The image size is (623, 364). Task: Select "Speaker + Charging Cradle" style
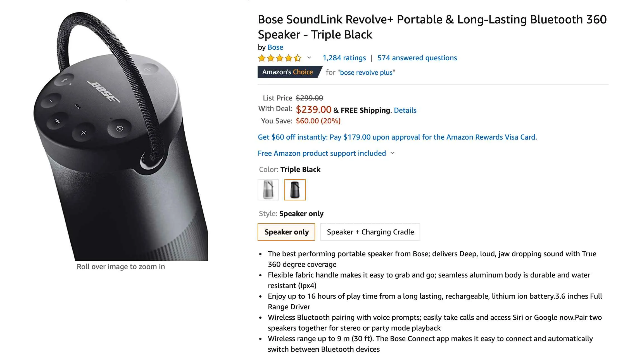370,232
